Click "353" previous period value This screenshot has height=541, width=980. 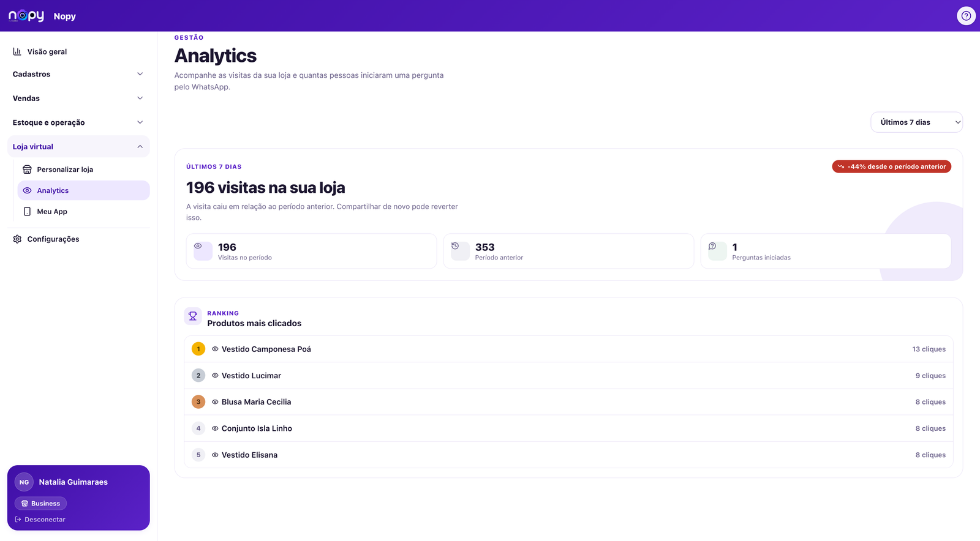tap(484, 247)
